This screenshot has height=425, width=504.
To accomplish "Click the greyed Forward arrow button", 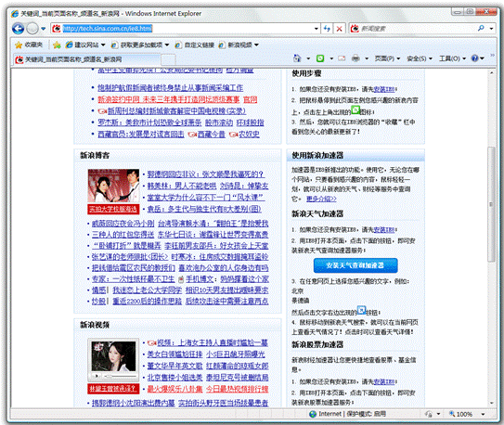I will 32,29.
